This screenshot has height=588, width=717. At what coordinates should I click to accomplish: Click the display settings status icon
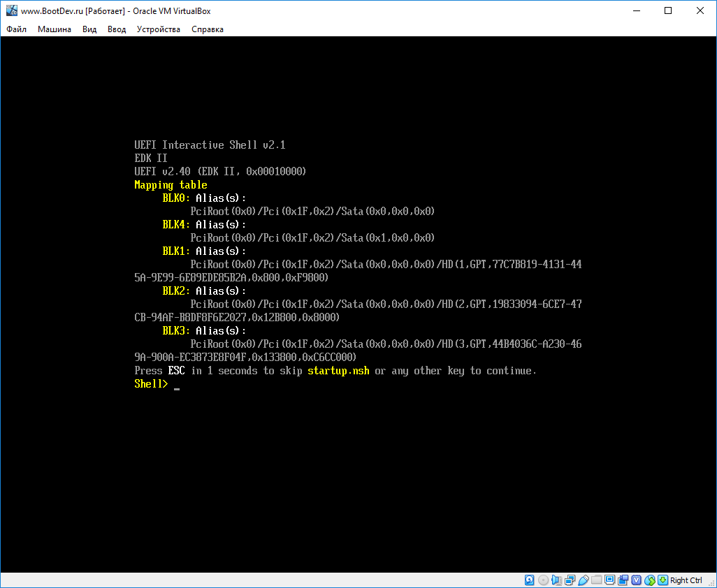click(609, 580)
